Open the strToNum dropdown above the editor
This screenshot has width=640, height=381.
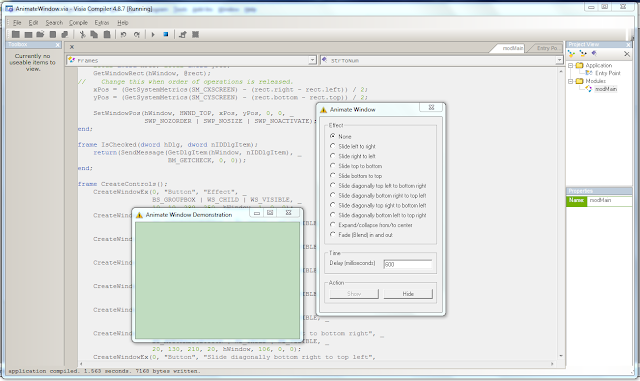559,60
